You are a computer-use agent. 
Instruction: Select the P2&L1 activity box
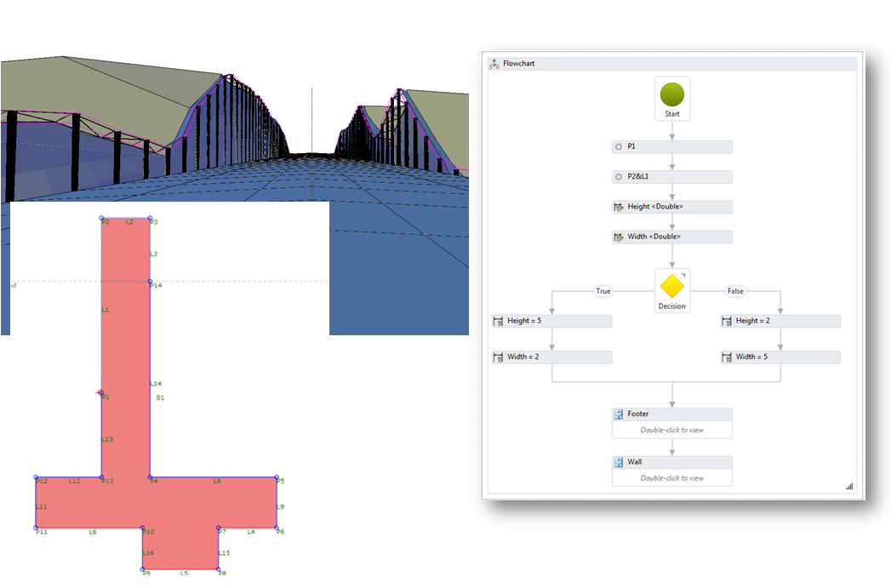(672, 177)
